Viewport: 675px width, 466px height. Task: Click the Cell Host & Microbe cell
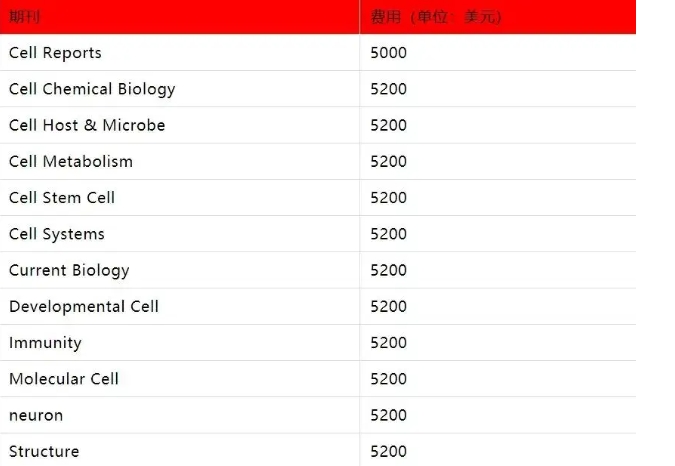pos(87,125)
